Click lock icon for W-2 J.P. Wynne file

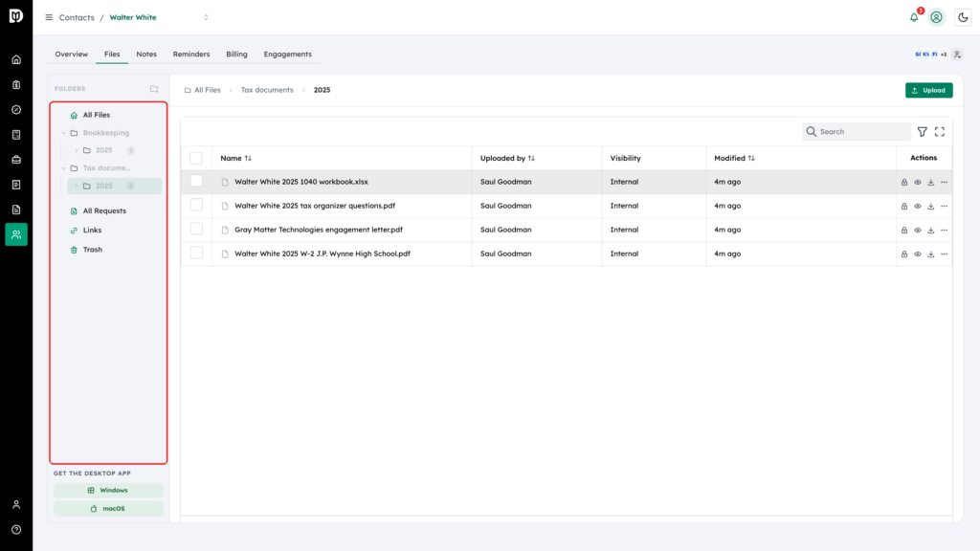click(904, 254)
